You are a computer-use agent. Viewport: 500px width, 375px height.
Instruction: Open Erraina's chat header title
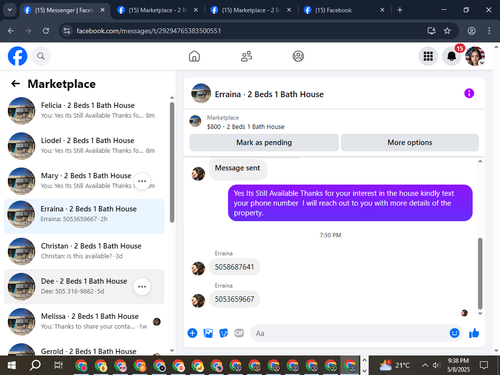[x=269, y=94]
